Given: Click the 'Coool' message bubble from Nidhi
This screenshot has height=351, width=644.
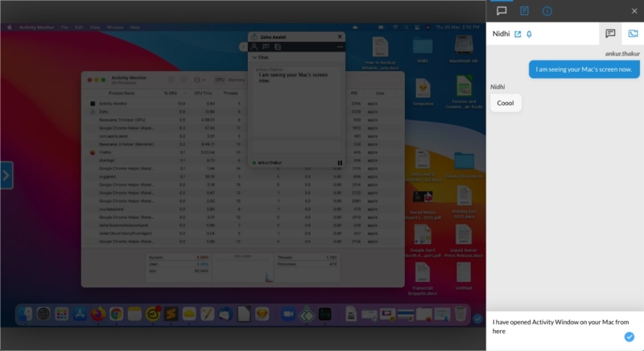Looking at the screenshot, I should (x=506, y=103).
